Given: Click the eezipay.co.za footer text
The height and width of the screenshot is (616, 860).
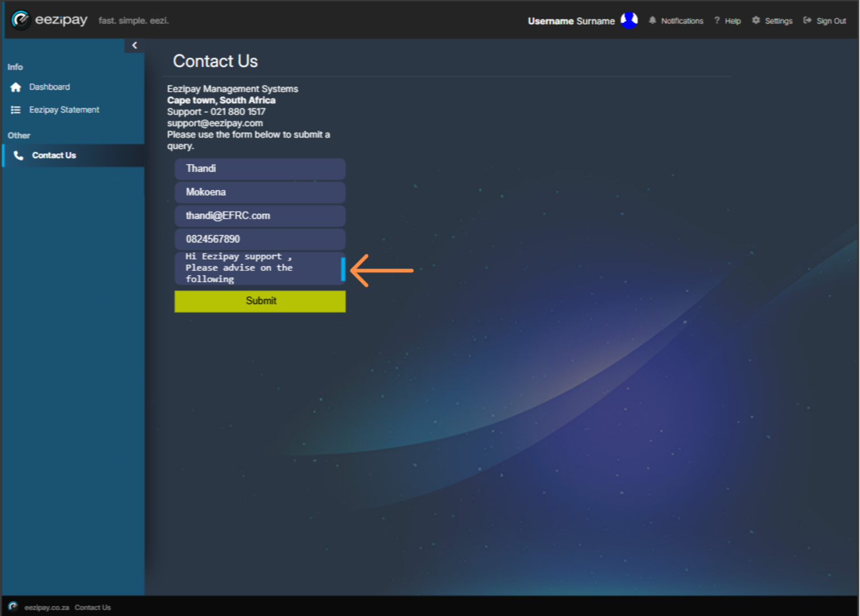Looking at the screenshot, I should [x=47, y=607].
